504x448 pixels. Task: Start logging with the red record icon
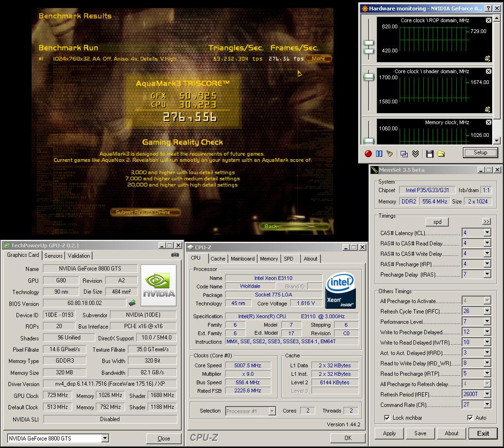tap(369, 154)
